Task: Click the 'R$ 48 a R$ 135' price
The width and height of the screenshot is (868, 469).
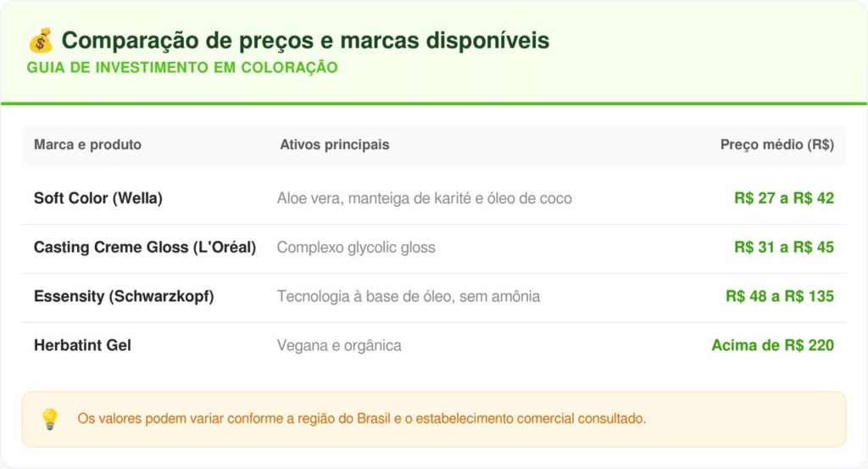Action: 780,297
